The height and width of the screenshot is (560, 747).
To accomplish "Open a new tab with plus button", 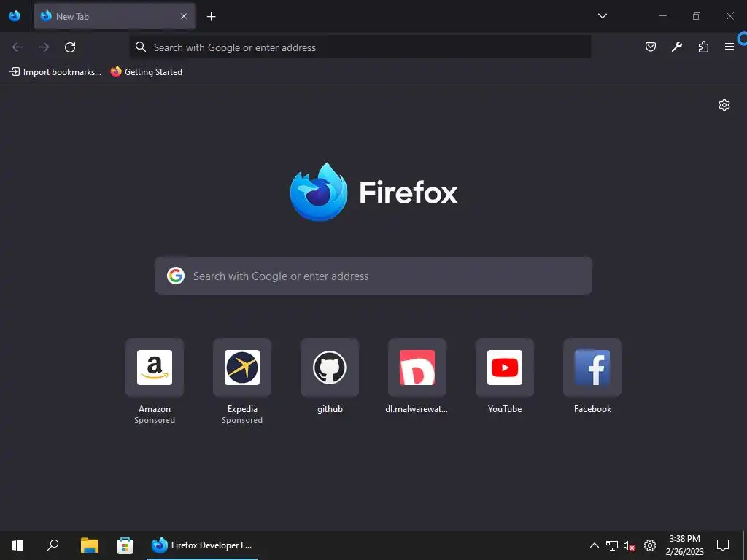I will click(x=211, y=17).
